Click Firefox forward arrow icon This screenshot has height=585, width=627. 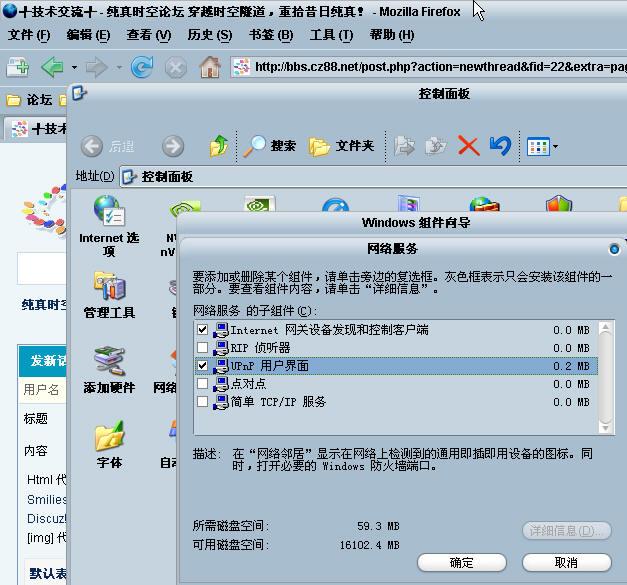97,67
